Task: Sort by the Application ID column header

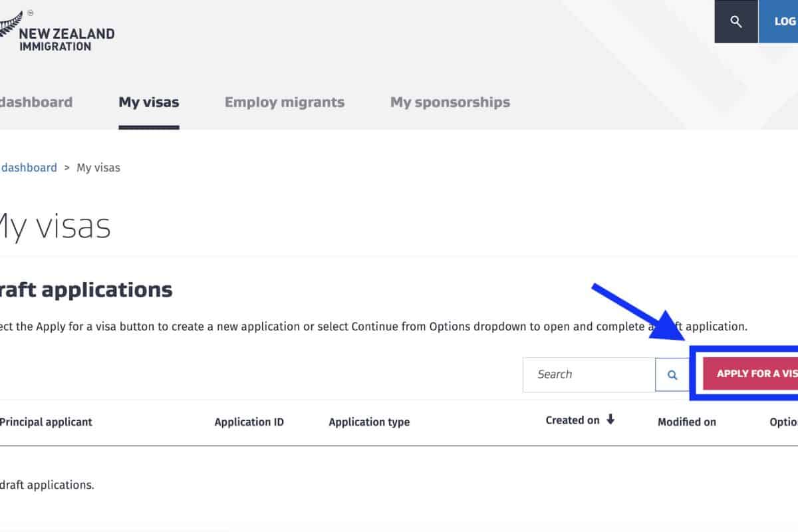Action: (x=249, y=422)
